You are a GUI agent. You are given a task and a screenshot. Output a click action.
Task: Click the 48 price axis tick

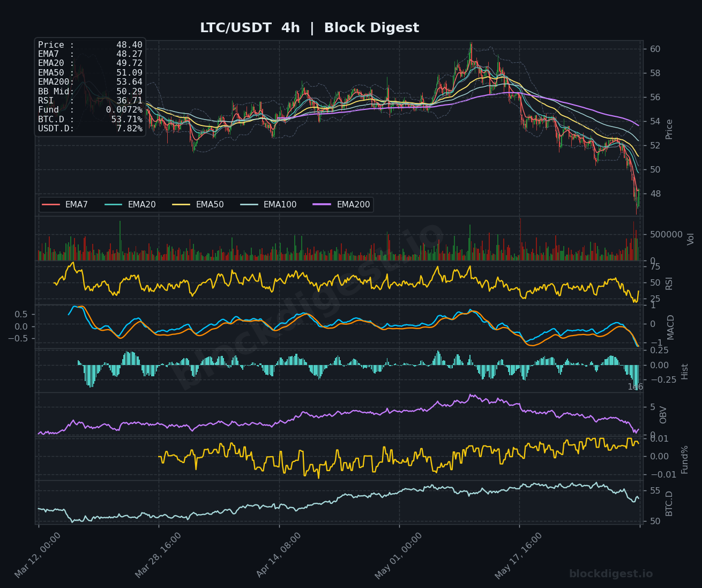point(655,193)
